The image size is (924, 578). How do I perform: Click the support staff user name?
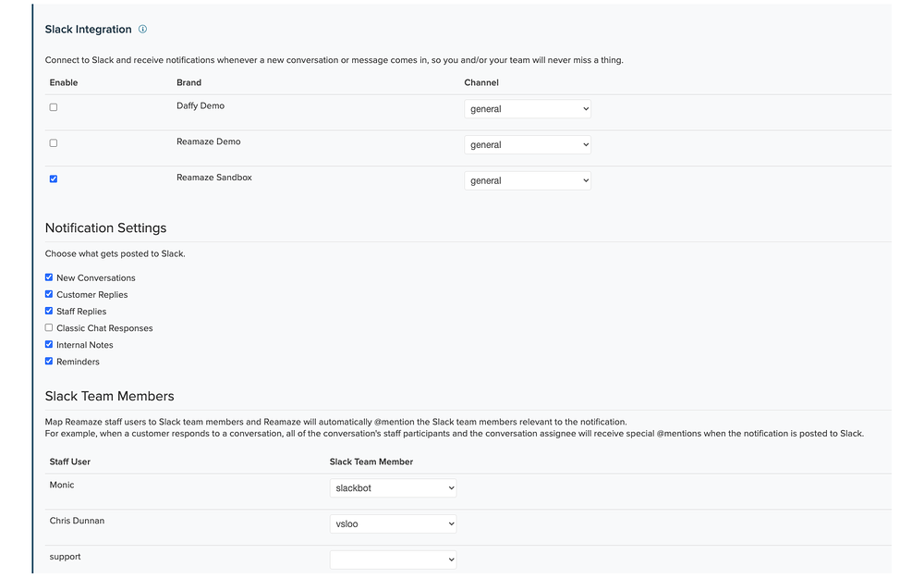coord(66,557)
